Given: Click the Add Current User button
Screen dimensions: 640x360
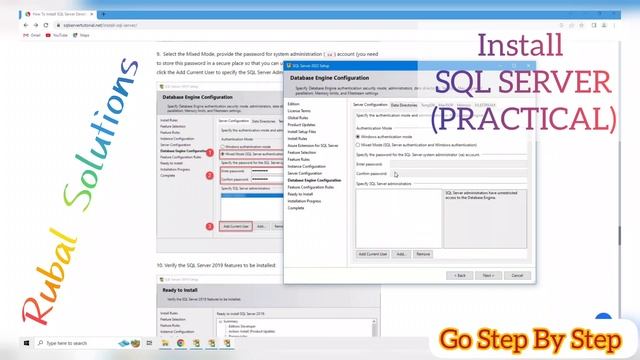Looking at the screenshot, I should [372, 254].
